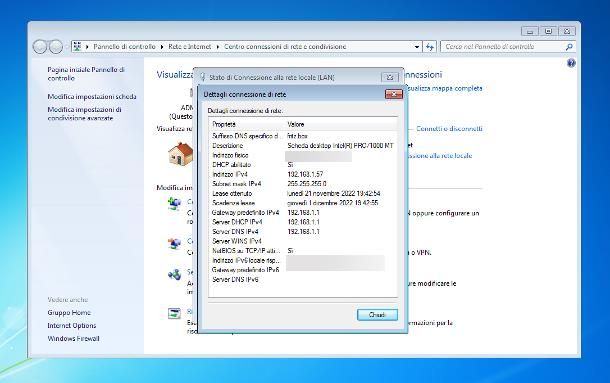Open Internet Options link

72,325
